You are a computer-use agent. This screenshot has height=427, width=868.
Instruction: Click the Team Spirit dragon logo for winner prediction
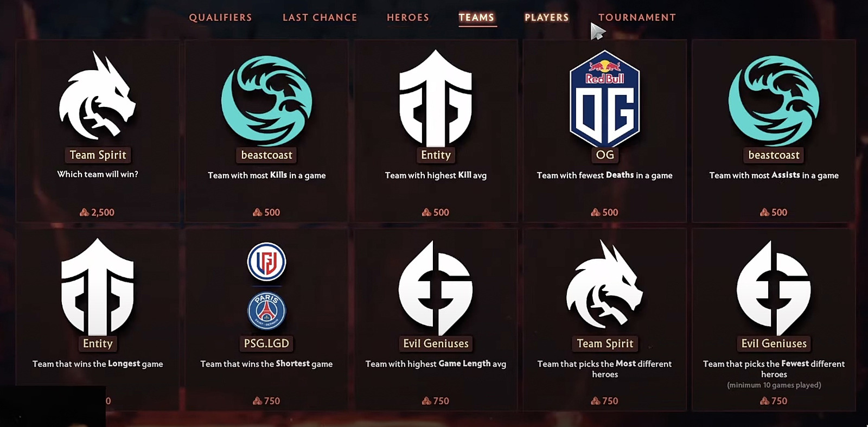coord(98,97)
